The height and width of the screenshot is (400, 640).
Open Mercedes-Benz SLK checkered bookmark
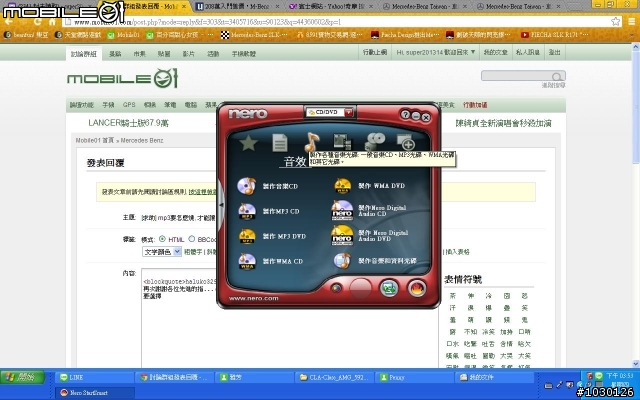pyautogui.click(x=253, y=35)
